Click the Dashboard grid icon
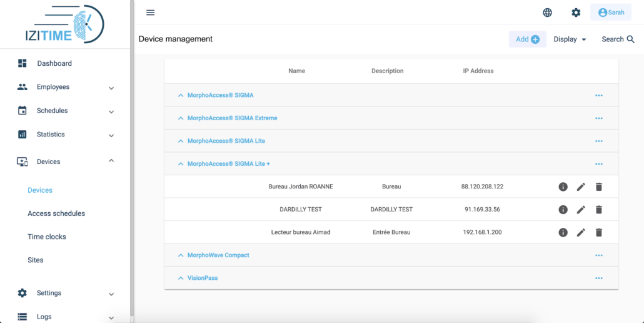 22,63
